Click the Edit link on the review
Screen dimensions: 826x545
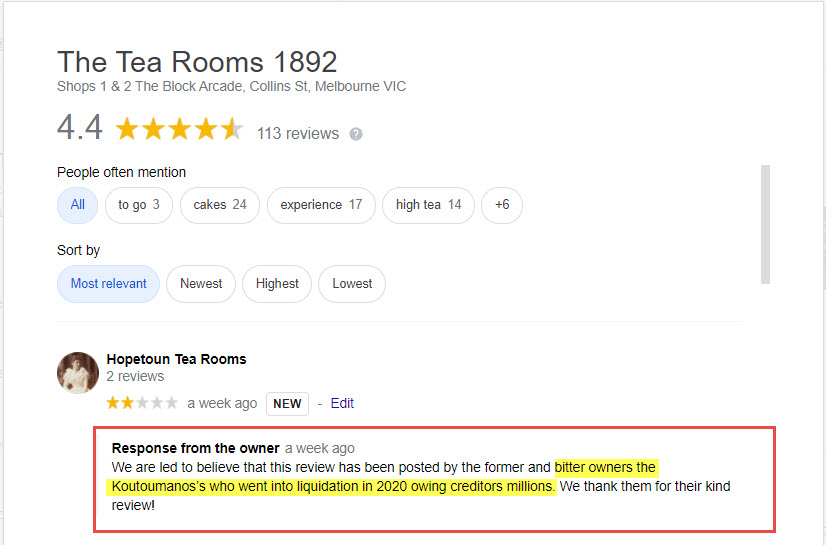point(342,403)
